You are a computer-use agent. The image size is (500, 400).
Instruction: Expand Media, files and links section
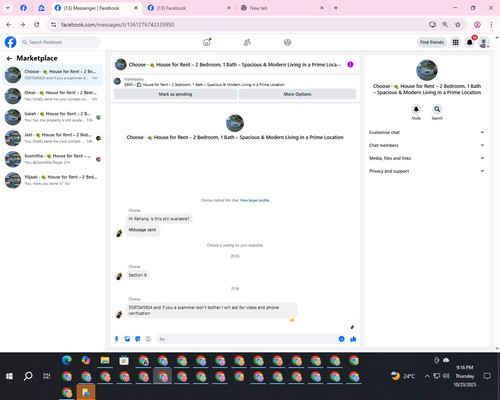[x=427, y=158]
